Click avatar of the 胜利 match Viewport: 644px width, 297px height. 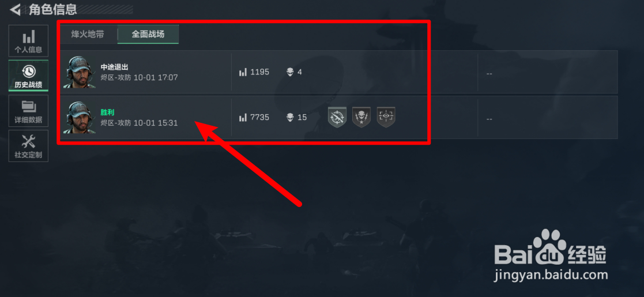(80, 117)
